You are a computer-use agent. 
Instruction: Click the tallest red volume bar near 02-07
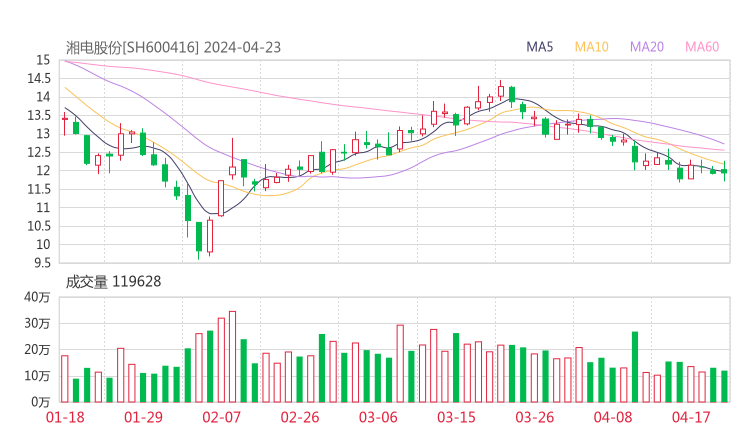232,357
